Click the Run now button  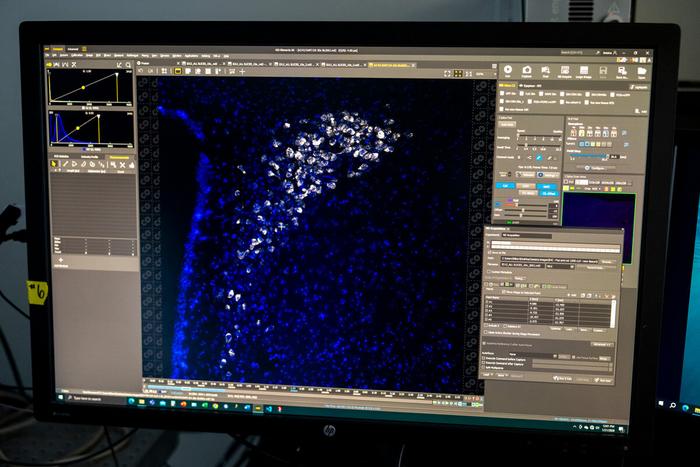[x=602, y=379]
